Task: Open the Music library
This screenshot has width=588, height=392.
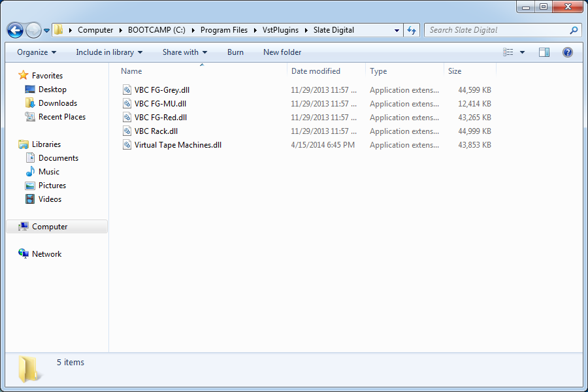Action: pos(49,172)
